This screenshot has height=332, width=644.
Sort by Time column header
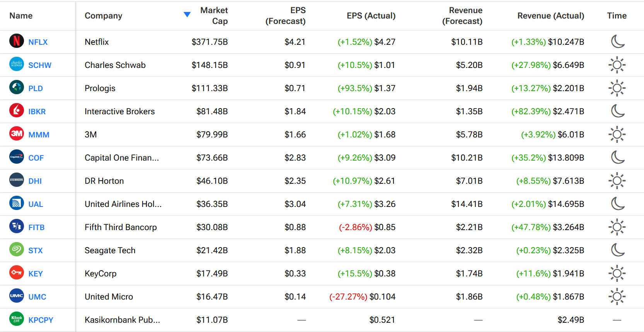617,16
